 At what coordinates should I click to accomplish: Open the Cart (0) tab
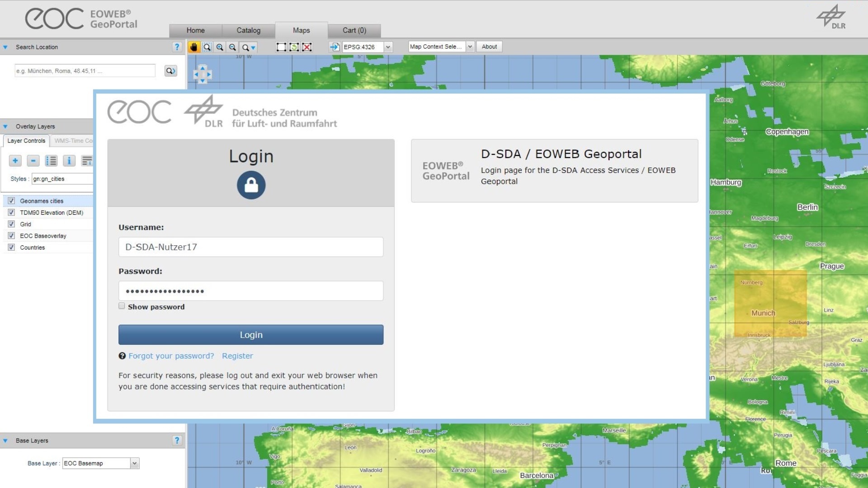click(354, 30)
